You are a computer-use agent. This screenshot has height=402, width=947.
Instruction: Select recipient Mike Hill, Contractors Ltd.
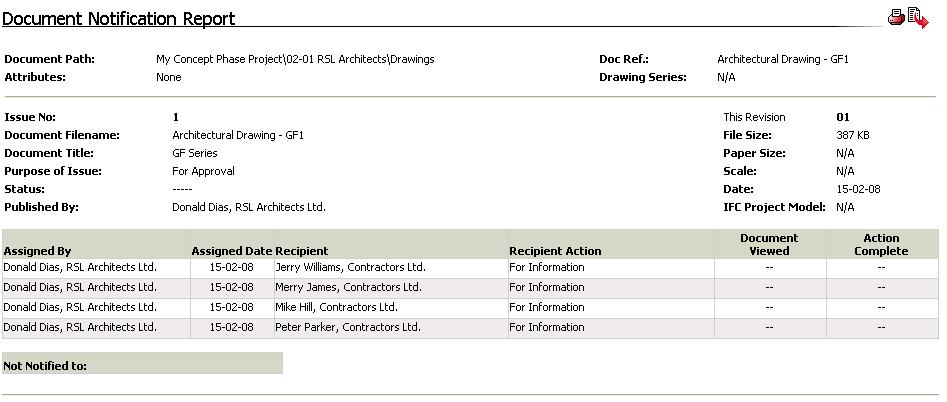pos(336,307)
